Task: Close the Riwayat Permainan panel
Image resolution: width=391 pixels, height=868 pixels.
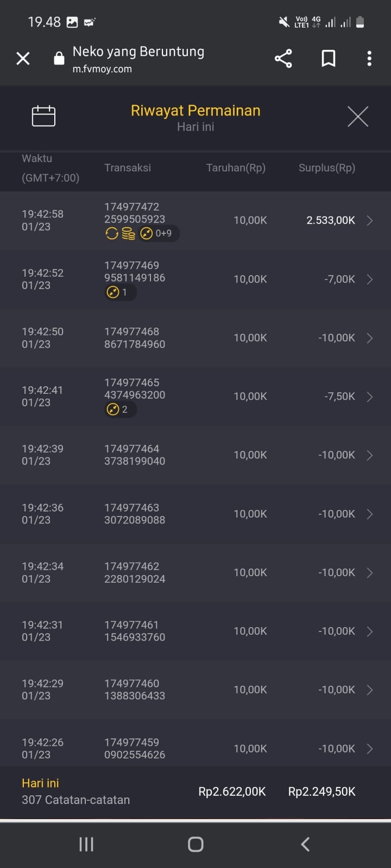Action: (358, 117)
